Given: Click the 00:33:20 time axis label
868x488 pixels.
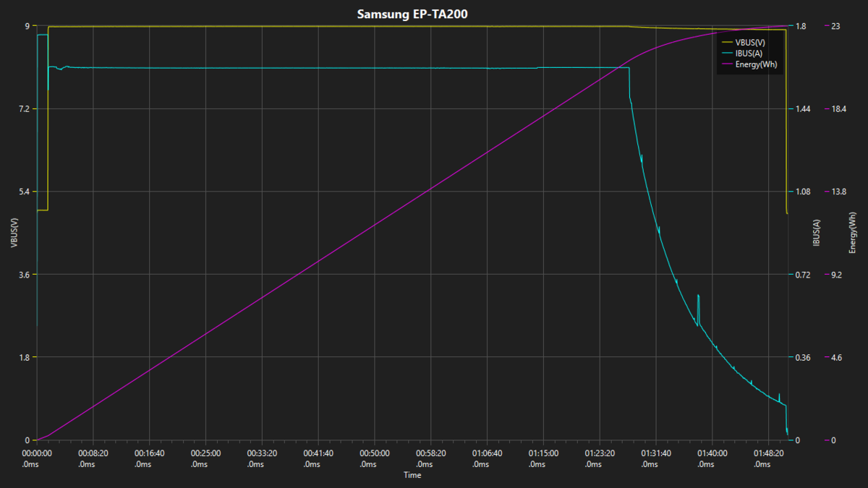Looking at the screenshot, I should point(262,458).
